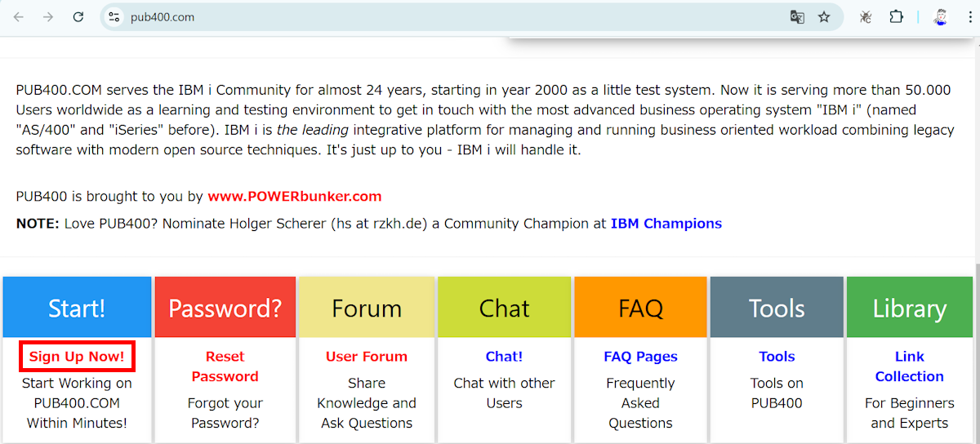Bookmark this page with the star icon
Viewport: 980px width, 444px height.
pos(824,16)
